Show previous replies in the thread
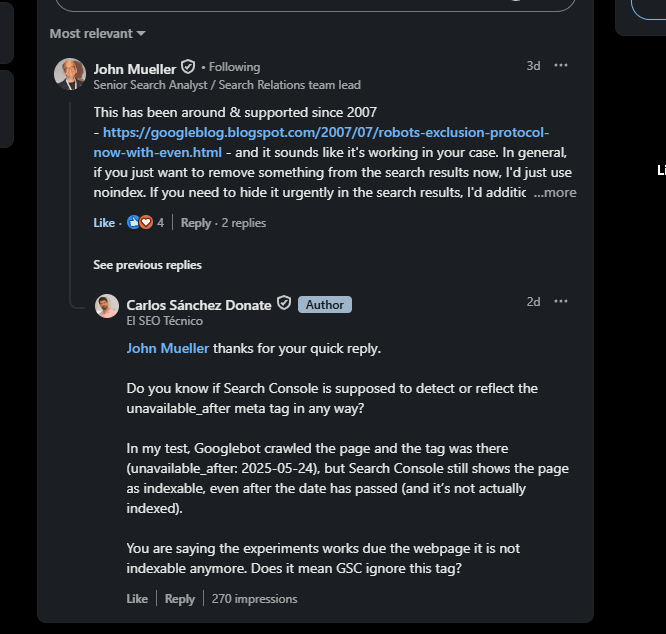The width and height of the screenshot is (666, 634). [147, 265]
